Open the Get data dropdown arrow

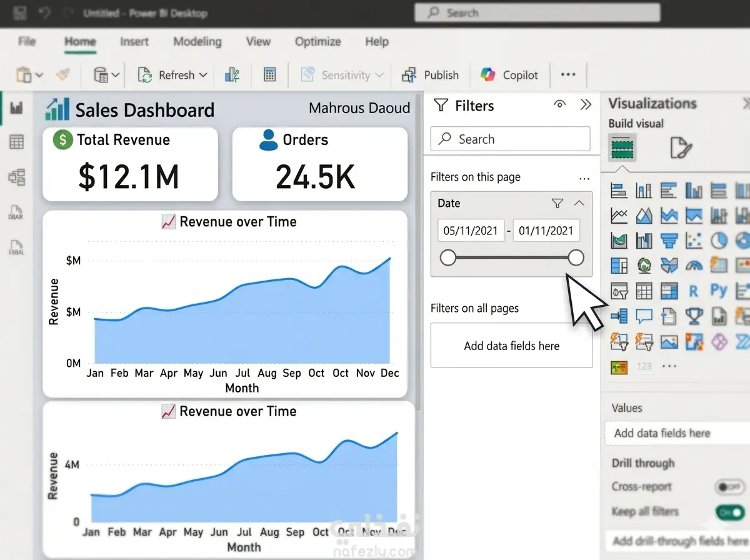point(116,76)
